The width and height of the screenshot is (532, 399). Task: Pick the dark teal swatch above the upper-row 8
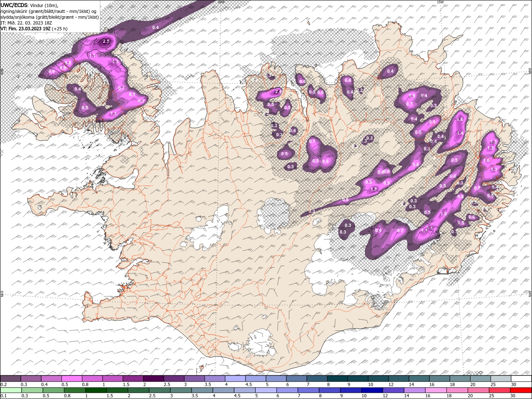(337, 379)
